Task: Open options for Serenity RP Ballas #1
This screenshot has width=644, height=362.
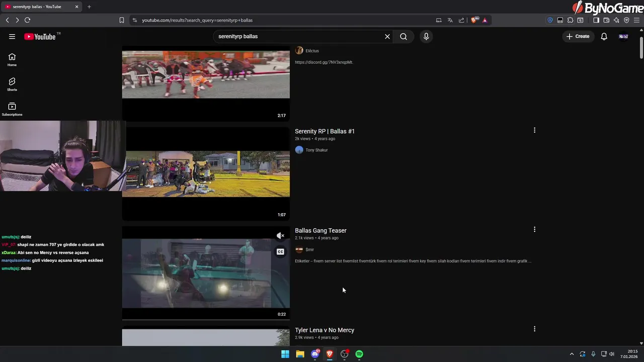Action: point(534,130)
